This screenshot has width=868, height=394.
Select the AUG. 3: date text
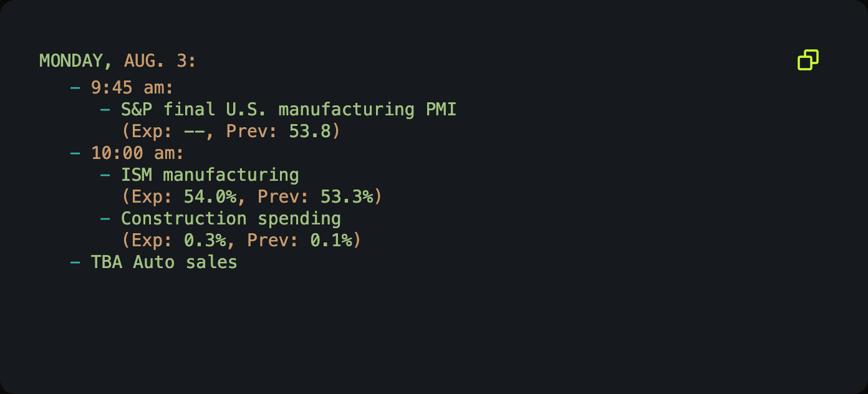click(x=160, y=61)
